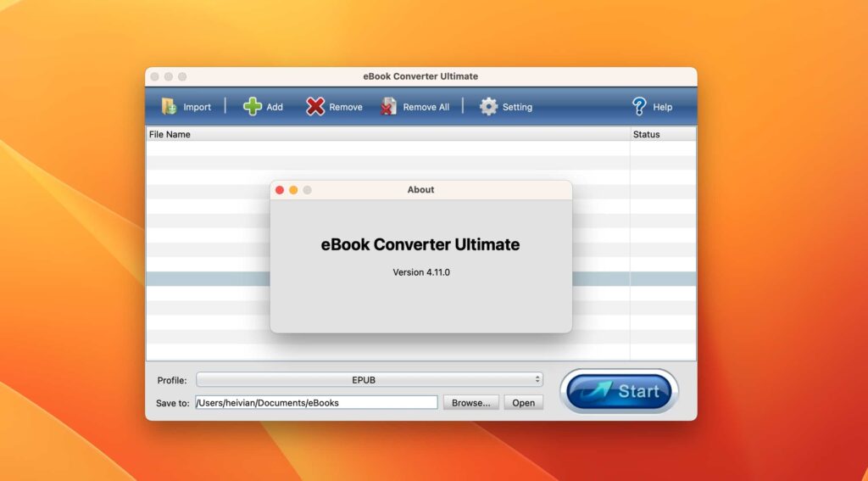The height and width of the screenshot is (481, 868).
Task: Click the Browse... button
Action: [x=471, y=403]
